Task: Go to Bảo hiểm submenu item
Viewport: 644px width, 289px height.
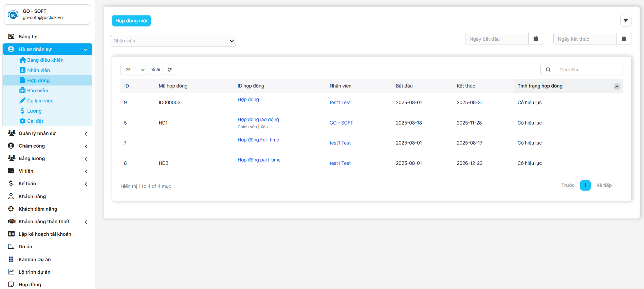Action: pos(37,91)
